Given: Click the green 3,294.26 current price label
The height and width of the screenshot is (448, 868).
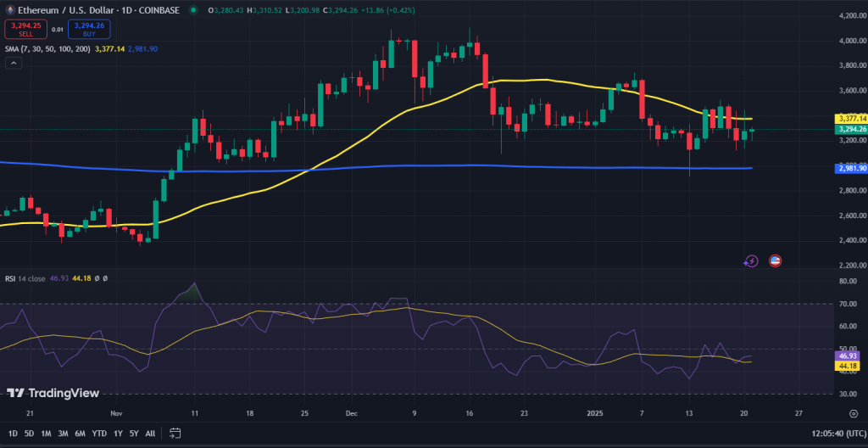Looking at the screenshot, I should [x=851, y=129].
